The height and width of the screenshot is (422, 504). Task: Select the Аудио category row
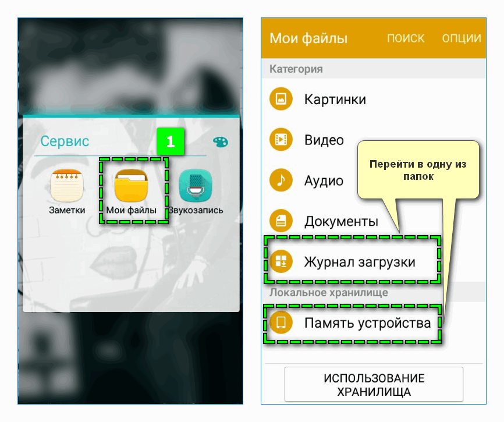tap(323, 180)
